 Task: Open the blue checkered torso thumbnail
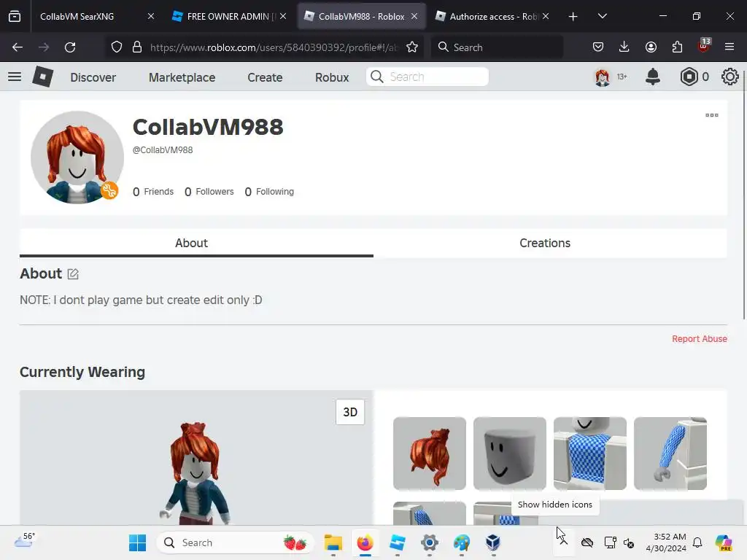coord(589,454)
